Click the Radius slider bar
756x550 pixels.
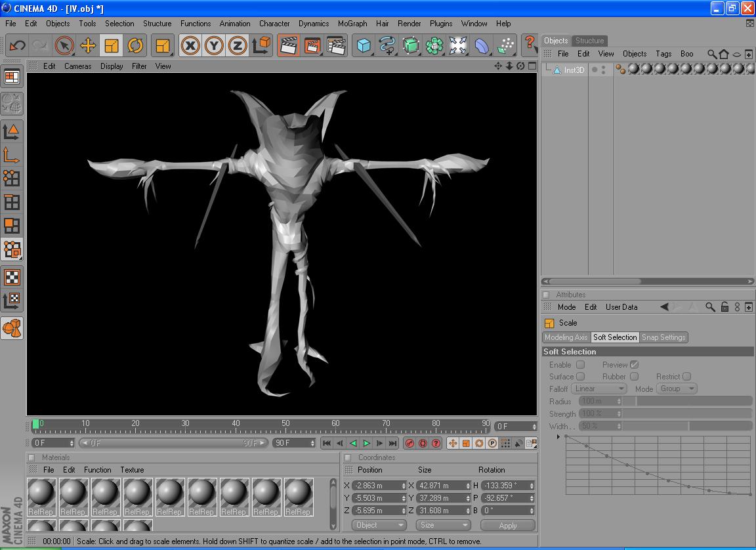[x=687, y=401]
